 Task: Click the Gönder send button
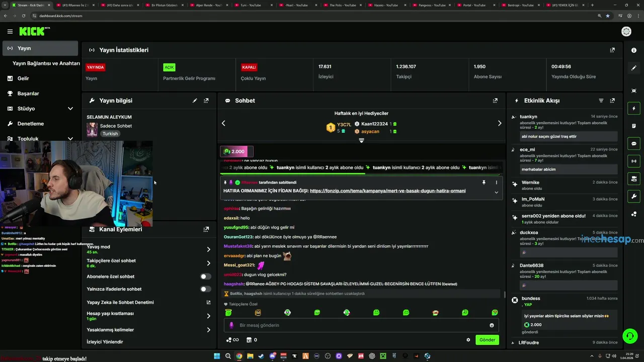click(487, 340)
